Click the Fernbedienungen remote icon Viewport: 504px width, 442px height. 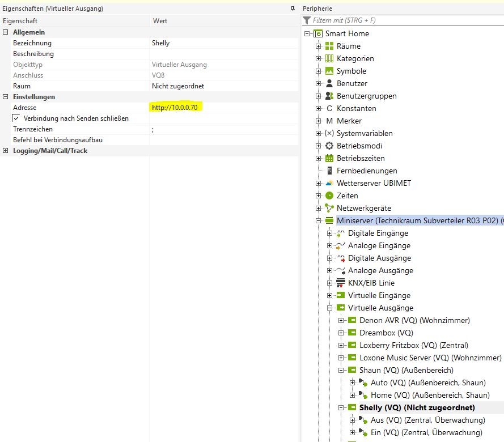coord(329,171)
